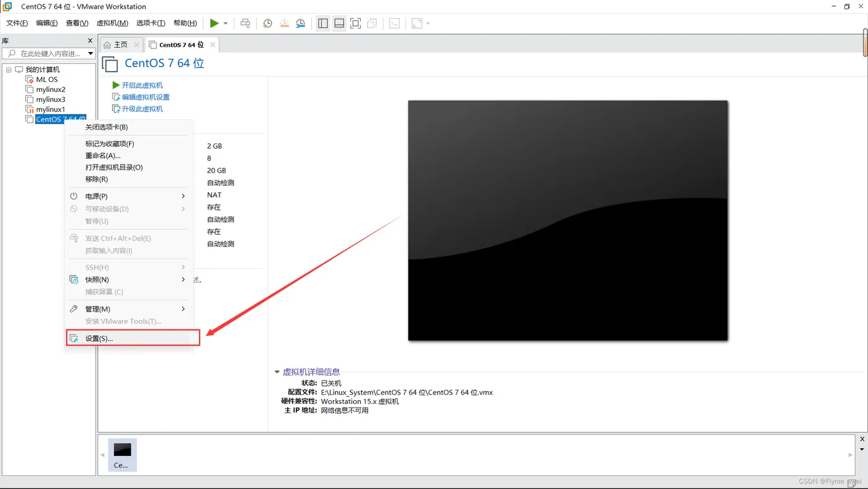
Task: Select ML OS in the library tree
Action: [46, 79]
